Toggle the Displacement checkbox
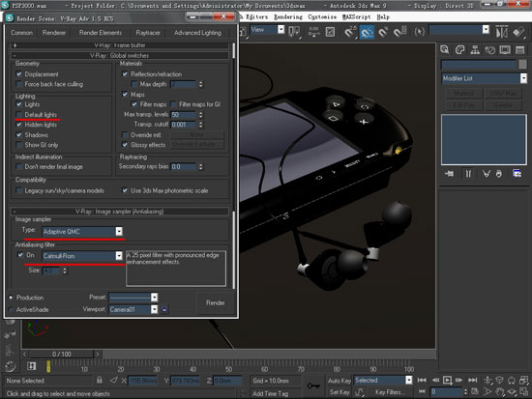Image resolution: width=532 pixels, height=399 pixels. [x=19, y=73]
